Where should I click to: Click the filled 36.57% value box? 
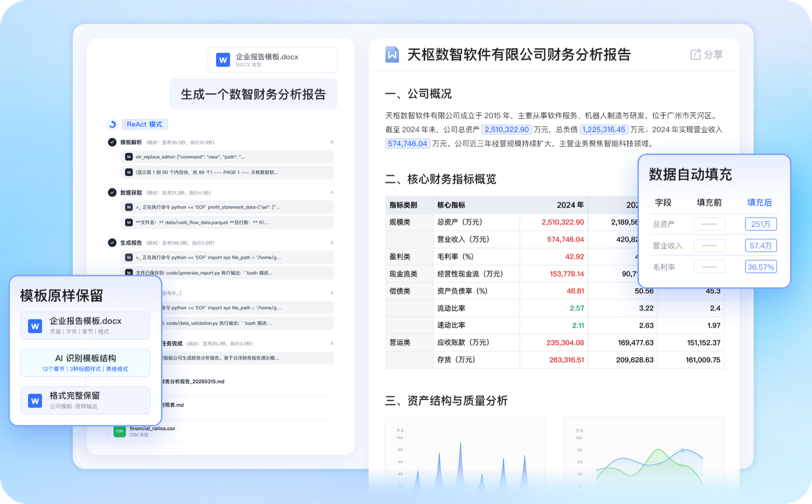[x=761, y=267]
